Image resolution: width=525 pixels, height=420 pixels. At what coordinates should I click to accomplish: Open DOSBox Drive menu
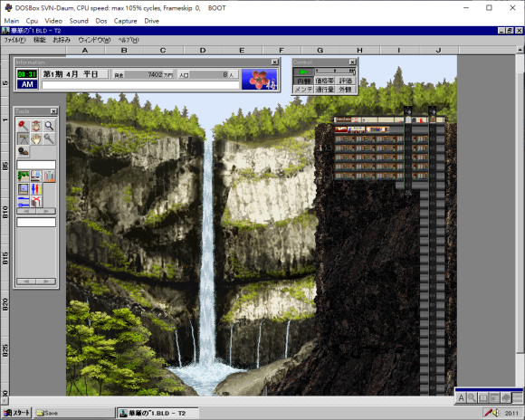pos(151,21)
